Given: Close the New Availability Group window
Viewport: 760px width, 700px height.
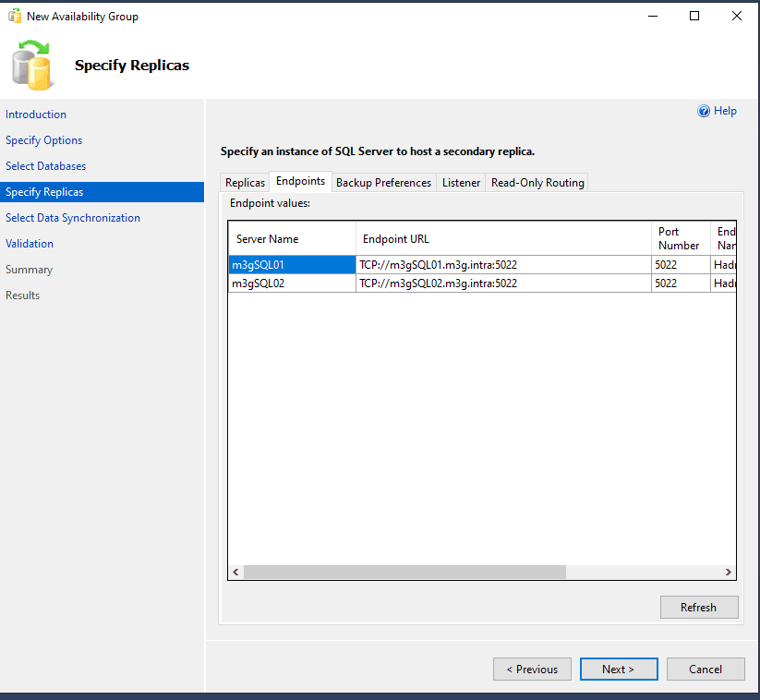Looking at the screenshot, I should click(x=736, y=16).
